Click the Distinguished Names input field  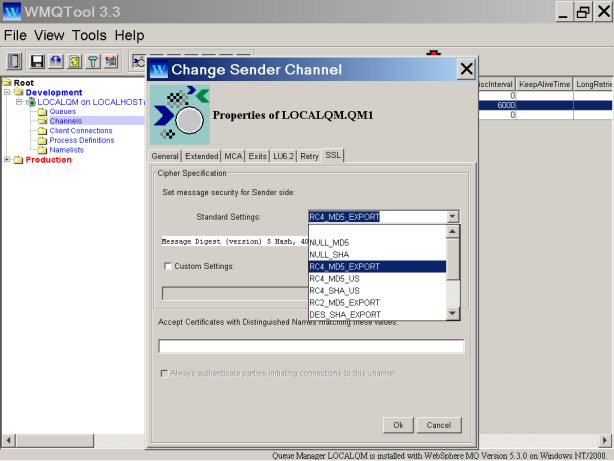(311, 346)
